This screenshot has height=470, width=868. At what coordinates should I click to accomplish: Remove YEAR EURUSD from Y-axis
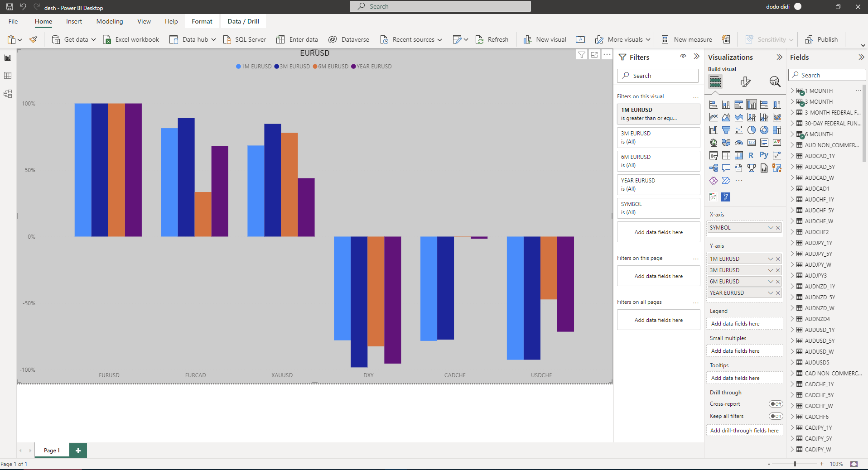[x=778, y=293]
